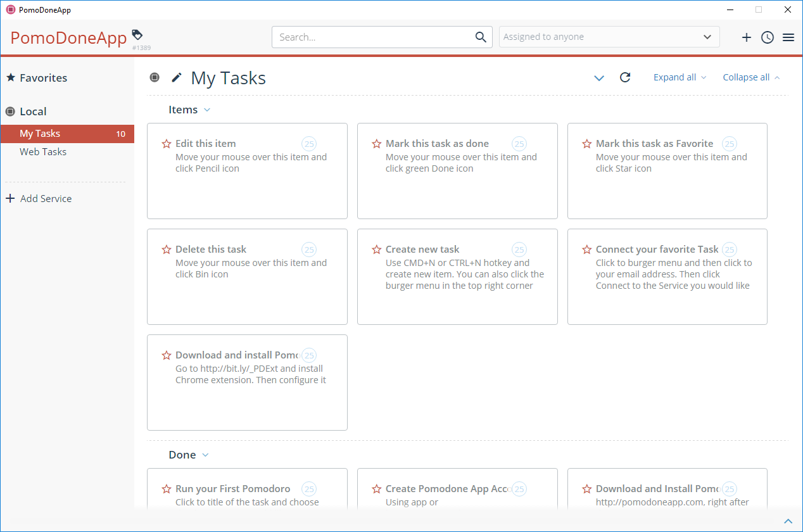Click the Connect your favorite Task title
Image resolution: width=803 pixels, height=532 pixels.
click(657, 250)
